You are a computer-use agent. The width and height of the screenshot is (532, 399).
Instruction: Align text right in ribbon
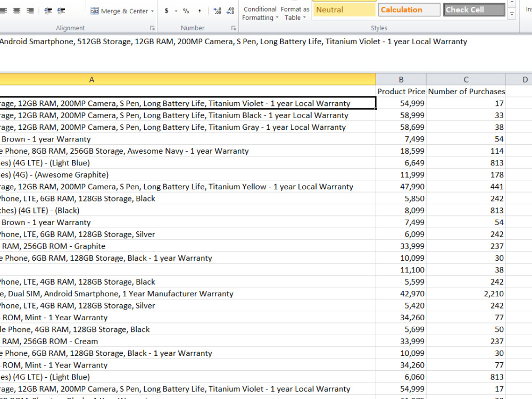(30, 11)
